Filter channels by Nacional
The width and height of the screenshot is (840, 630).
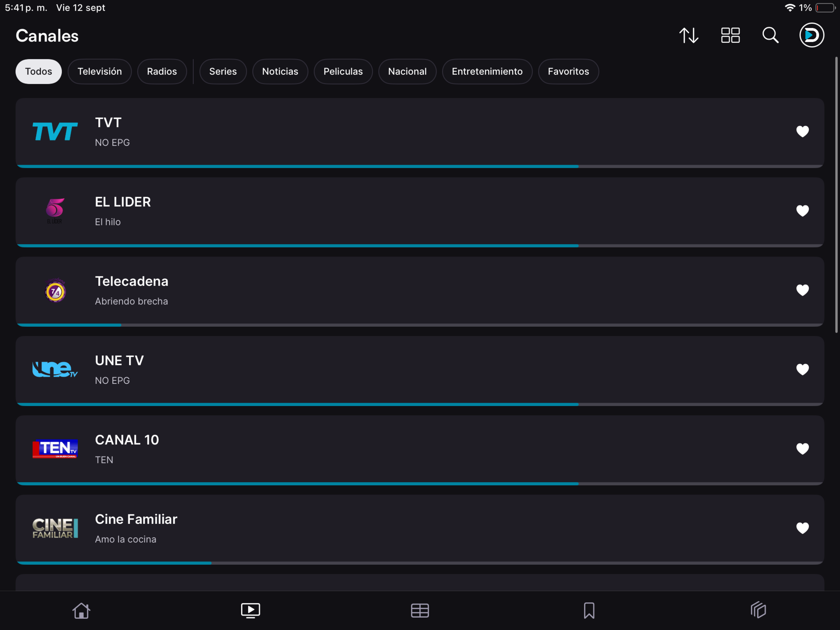[407, 71]
